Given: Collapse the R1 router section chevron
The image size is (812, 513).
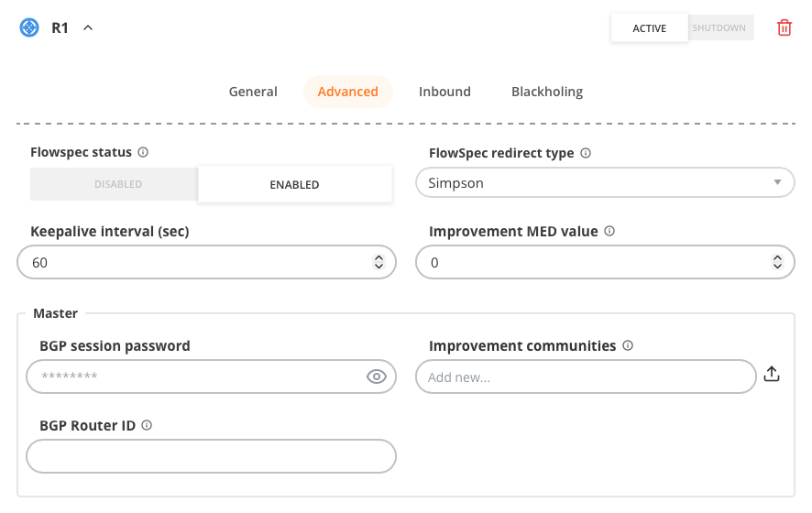Looking at the screenshot, I should 88,28.
